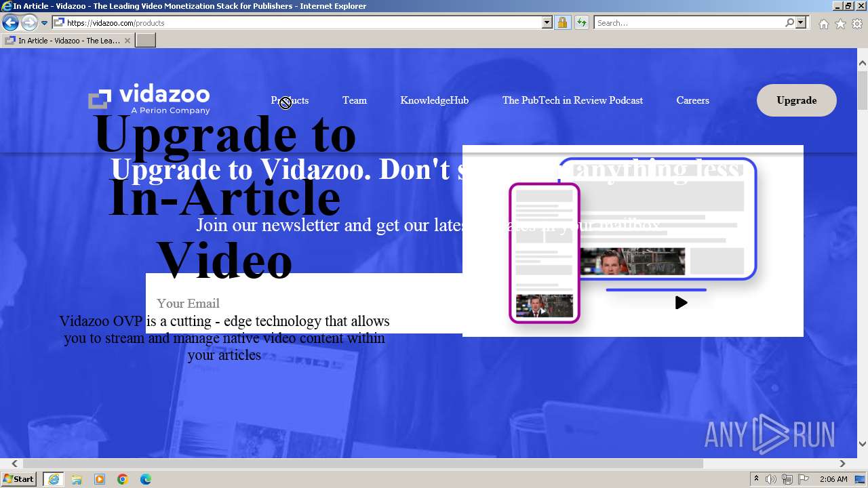
Task: Click the horizontal scrollbar right arrow
Action: pos(842,464)
